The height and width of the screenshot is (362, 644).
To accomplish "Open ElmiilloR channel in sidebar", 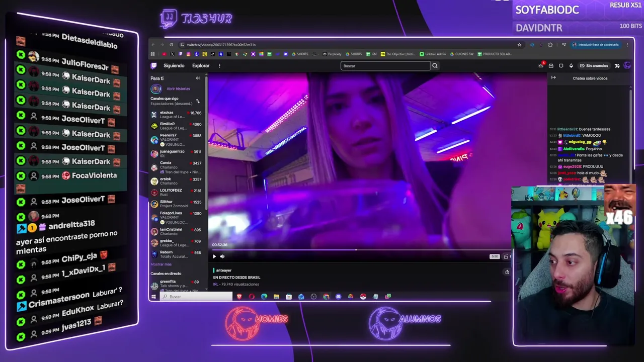I will pyautogui.click(x=176, y=126).
